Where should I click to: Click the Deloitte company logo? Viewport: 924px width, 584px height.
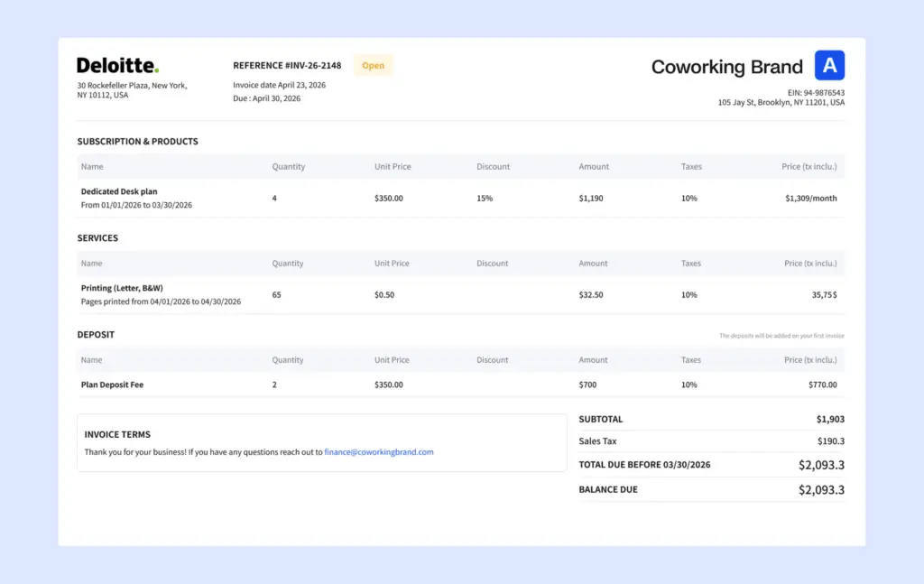118,65
